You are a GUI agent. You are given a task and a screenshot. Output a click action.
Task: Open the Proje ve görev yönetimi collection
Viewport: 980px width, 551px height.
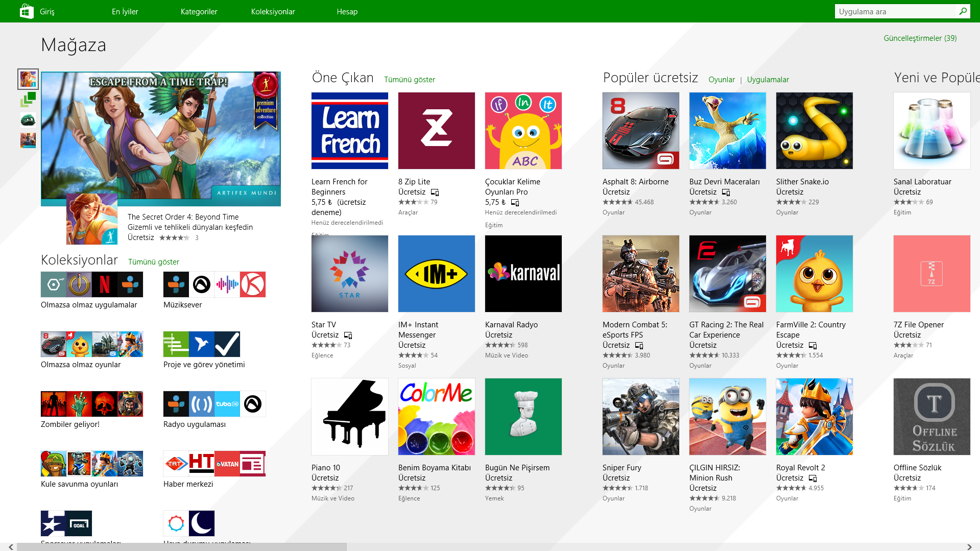point(204,350)
